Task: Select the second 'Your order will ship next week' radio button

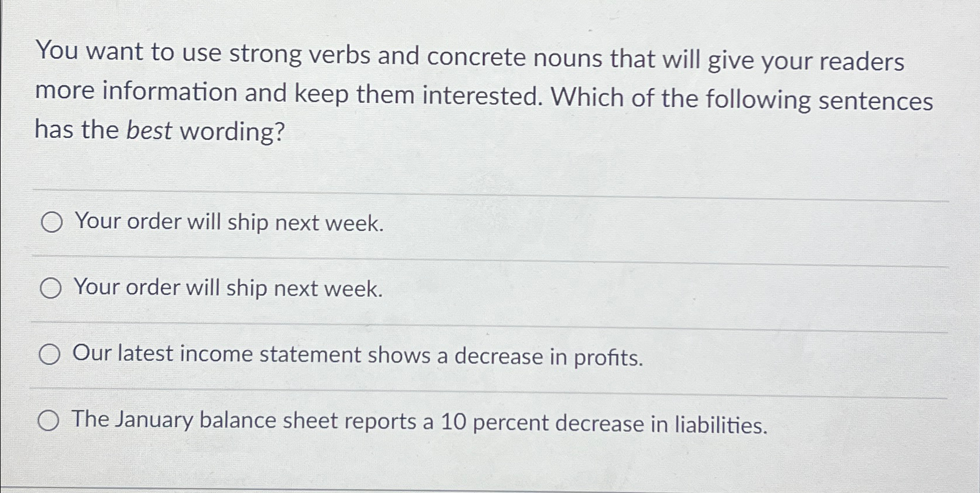Action: tap(51, 289)
